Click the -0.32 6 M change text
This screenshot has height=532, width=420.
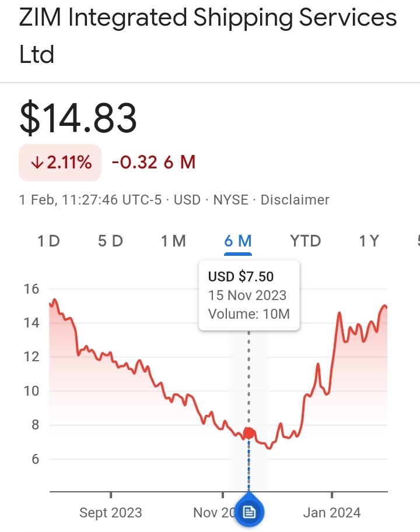pyautogui.click(x=153, y=163)
